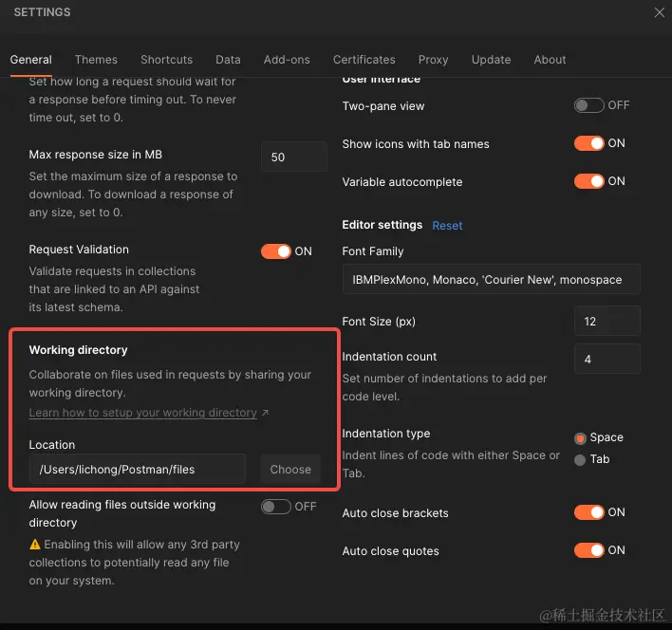Click the Choose button for working directory location
The image size is (672, 630).
click(290, 469)
